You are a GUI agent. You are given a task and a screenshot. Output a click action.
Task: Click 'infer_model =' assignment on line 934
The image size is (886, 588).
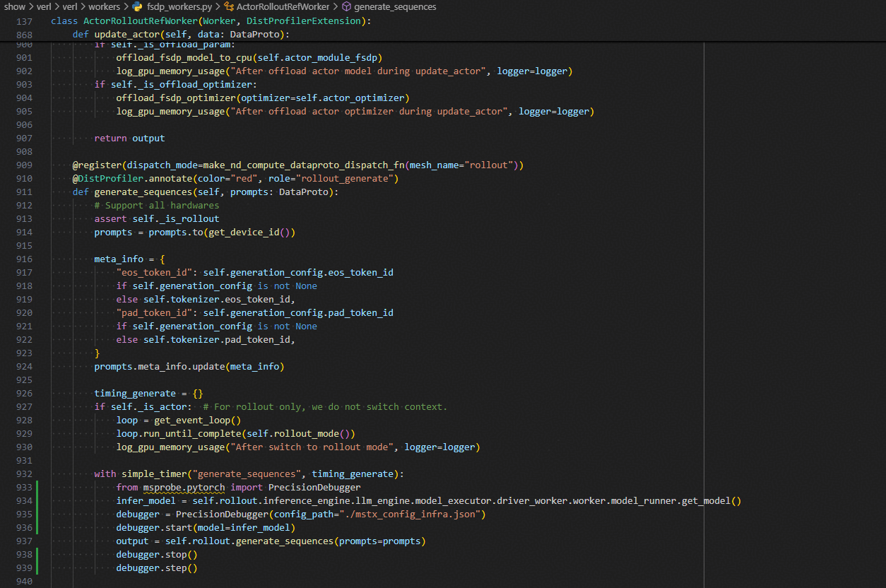coord(151,501)
